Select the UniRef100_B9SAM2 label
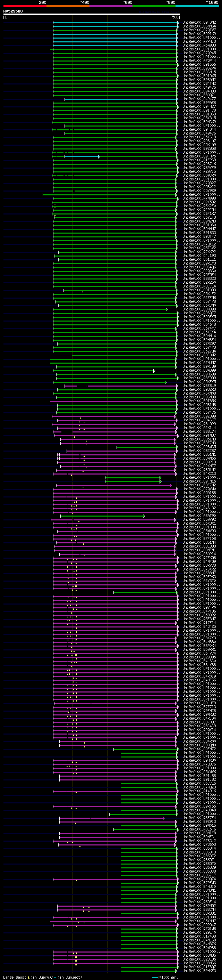 pos(199,80)
